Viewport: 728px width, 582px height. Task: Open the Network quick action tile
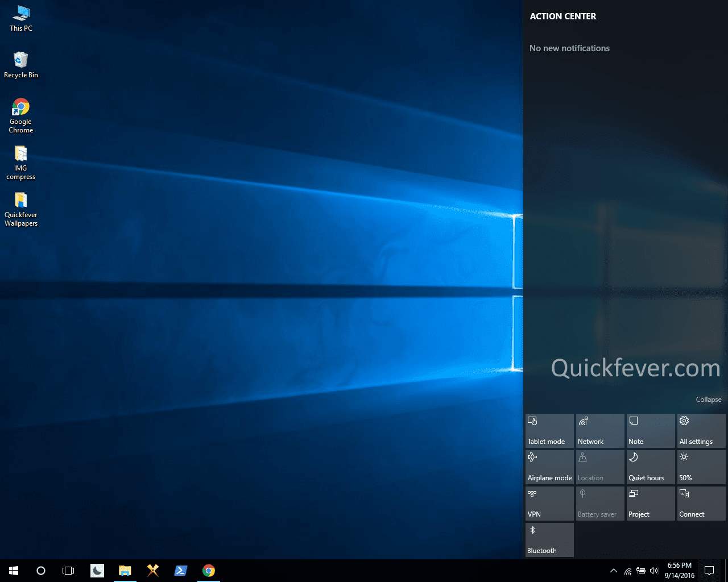click(600, 431)
